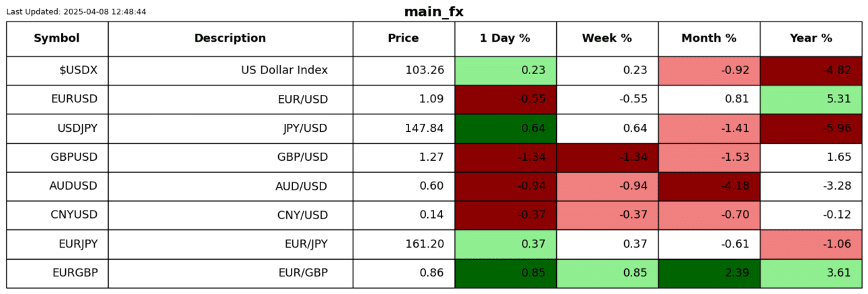Click the main_fx table title

(433, 12)
